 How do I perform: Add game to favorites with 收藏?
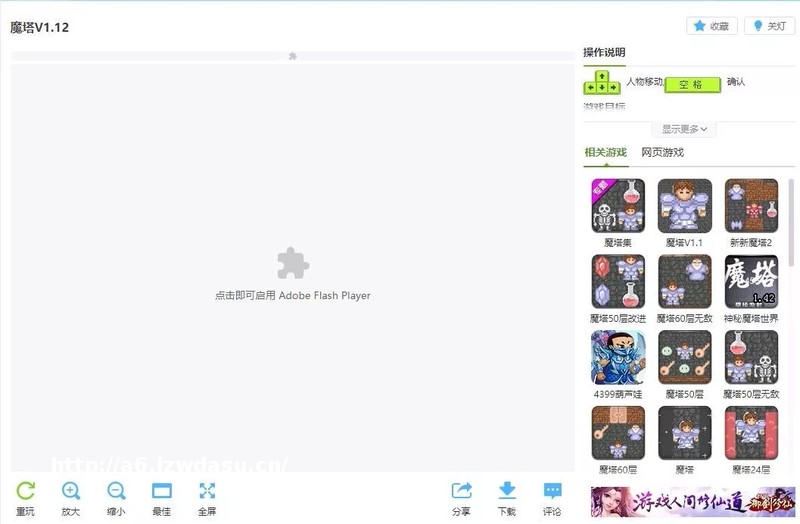click(712, 26)
